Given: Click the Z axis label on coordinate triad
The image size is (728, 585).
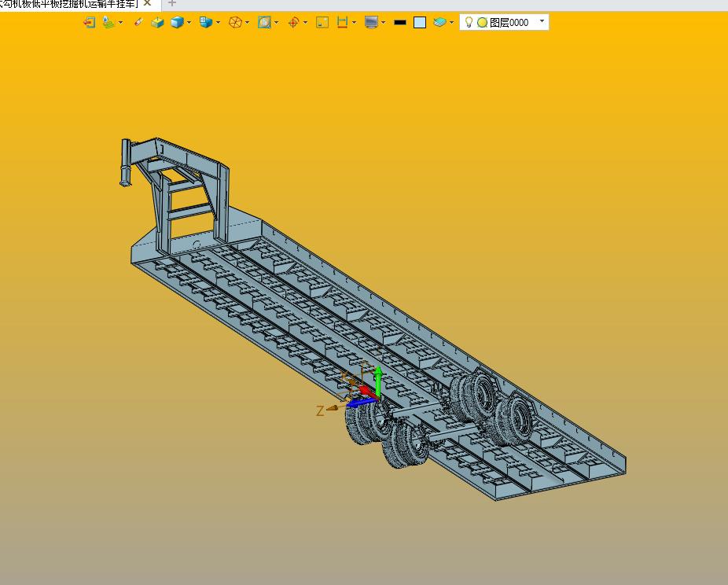Looking at the screenshot, I should [x=320, y=411].
